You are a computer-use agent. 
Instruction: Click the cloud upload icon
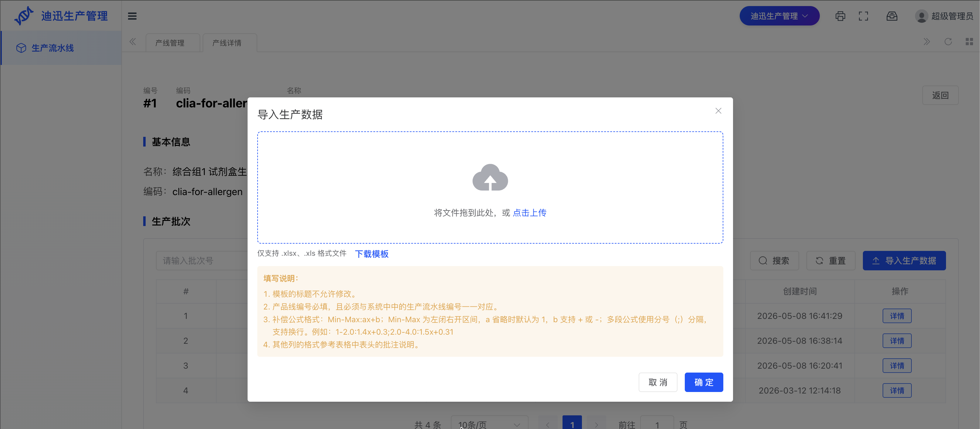[x=490, y=177]
